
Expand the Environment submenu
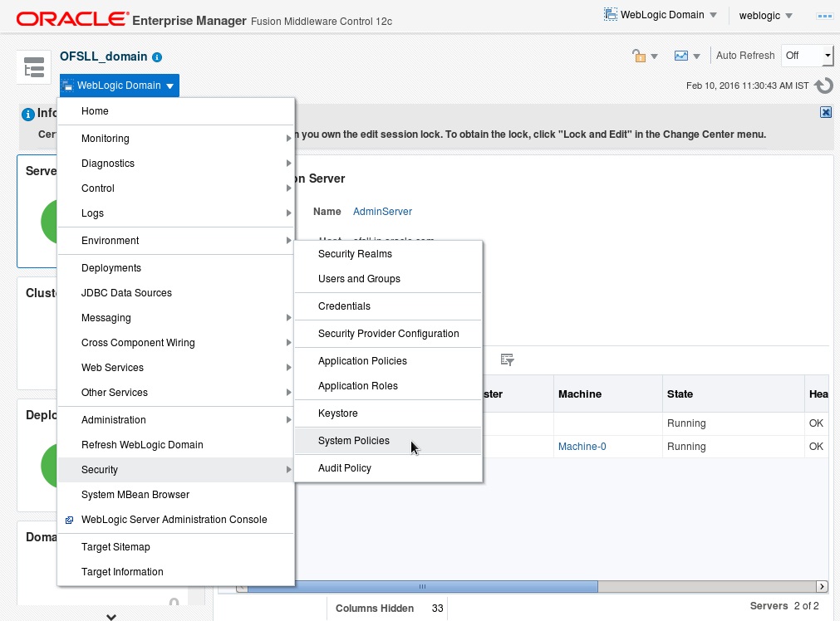coord(175,241)
